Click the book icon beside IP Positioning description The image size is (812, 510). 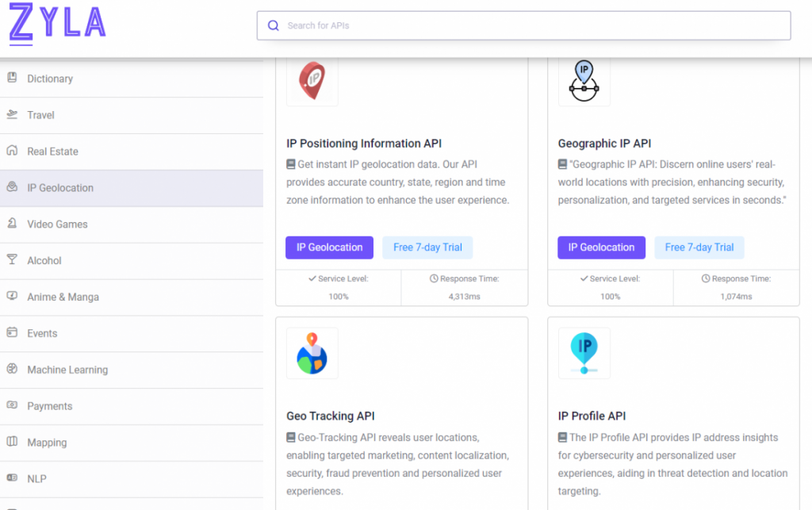coord(291,164)
